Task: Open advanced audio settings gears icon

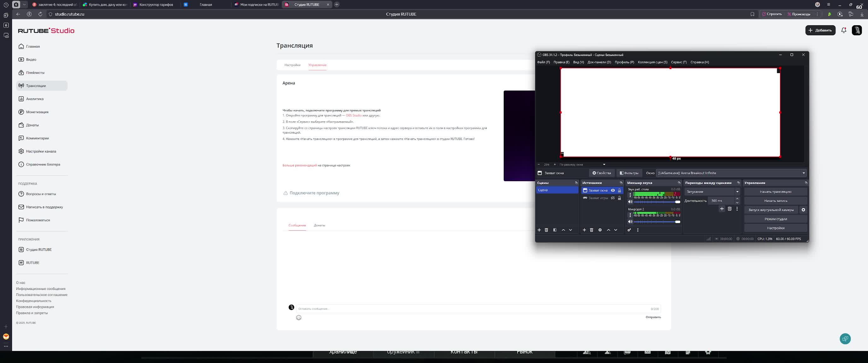Action: [629, 230]
